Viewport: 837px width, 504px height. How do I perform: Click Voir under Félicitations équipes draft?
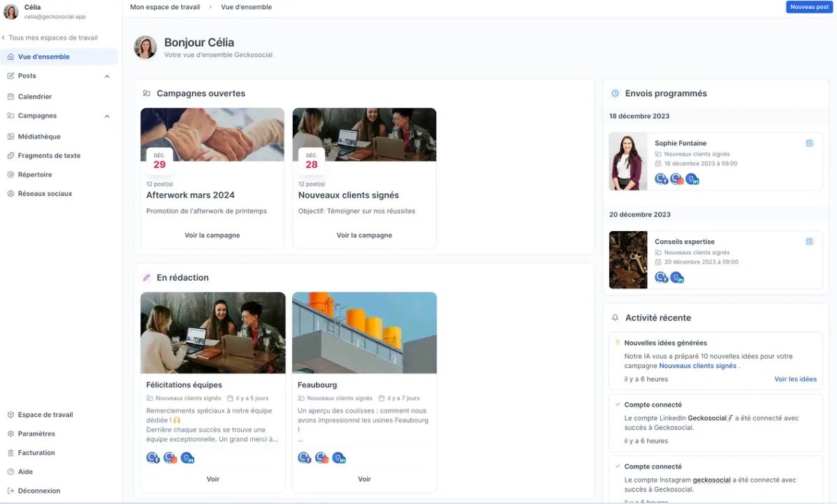click(x=213, y=479)
